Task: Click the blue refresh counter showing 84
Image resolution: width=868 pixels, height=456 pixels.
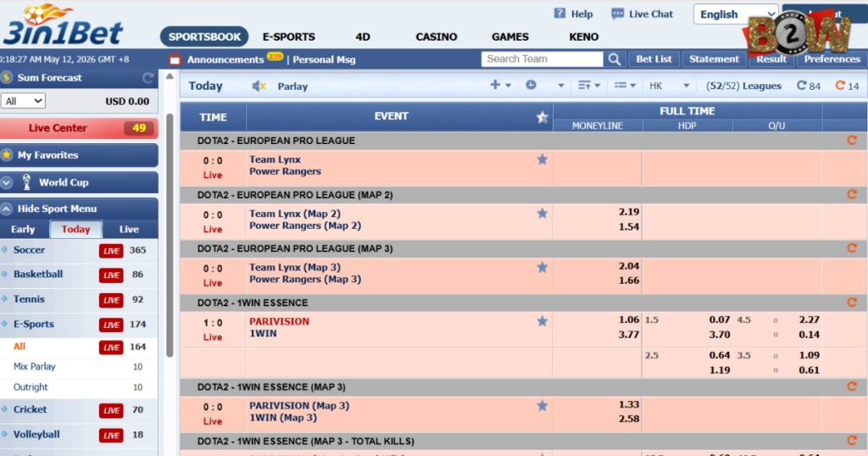Action: coord(808,86)
